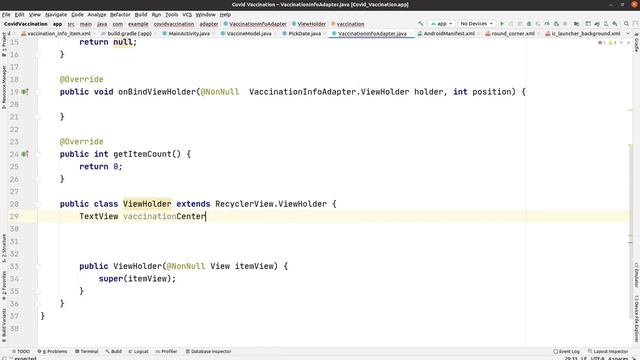Toggle the Device File Explorer panel
The width and height of the screenshot is (640, 360).
(x=636, y=319)
